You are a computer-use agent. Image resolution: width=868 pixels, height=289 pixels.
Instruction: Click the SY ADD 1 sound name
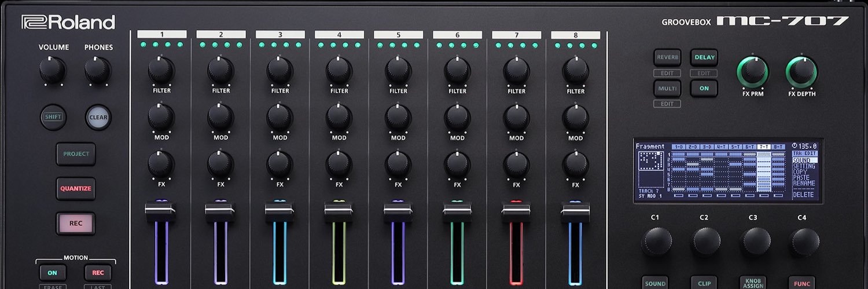650,196
